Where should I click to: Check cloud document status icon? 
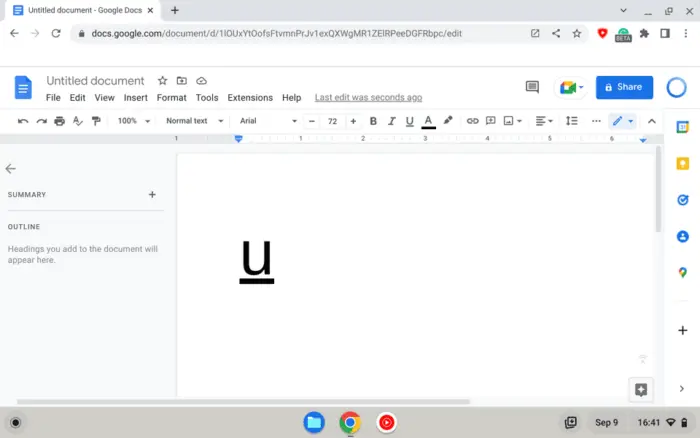pos(201,81)
